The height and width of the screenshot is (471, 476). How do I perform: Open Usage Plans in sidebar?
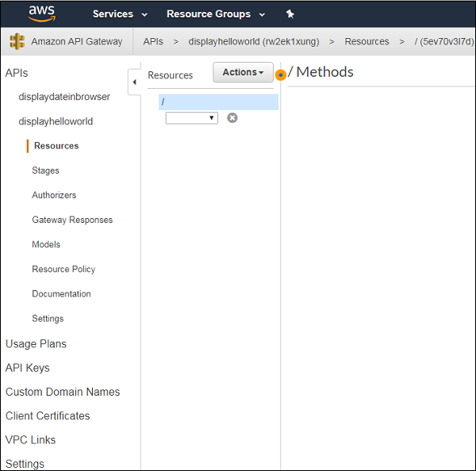click(36, 343)
